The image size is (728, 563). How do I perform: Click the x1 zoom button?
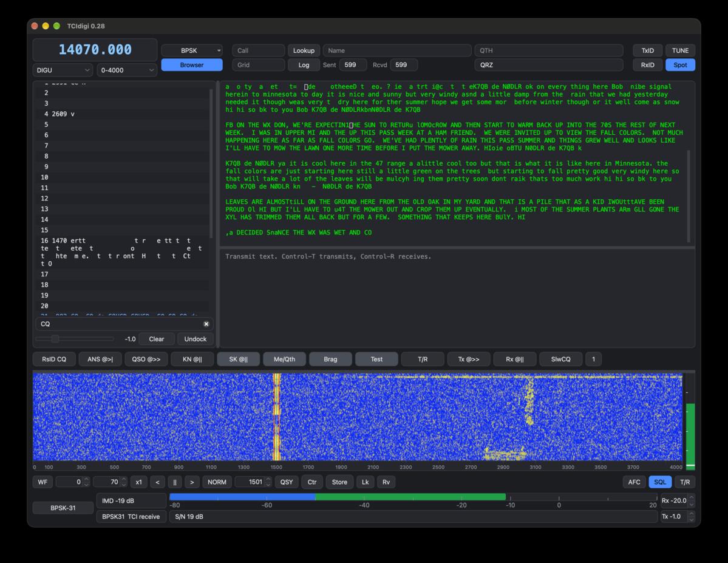point(138,482)
